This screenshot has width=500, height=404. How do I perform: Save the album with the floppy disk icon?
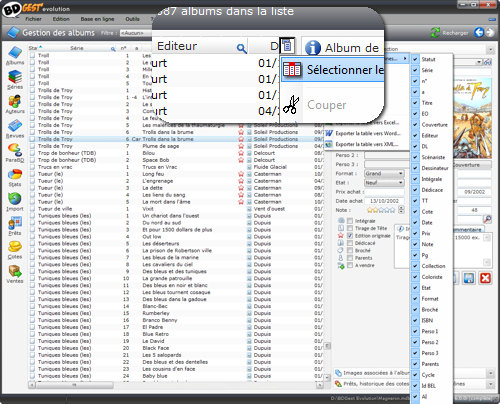click(469, 278)
